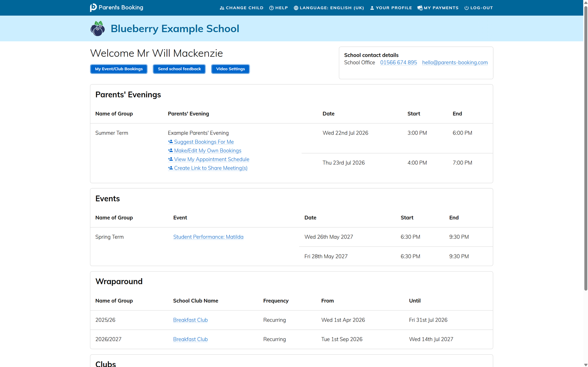Click the My Payments icon
Image resolution: width=588 pixels, height=367 pixels.
coord(420,8)
